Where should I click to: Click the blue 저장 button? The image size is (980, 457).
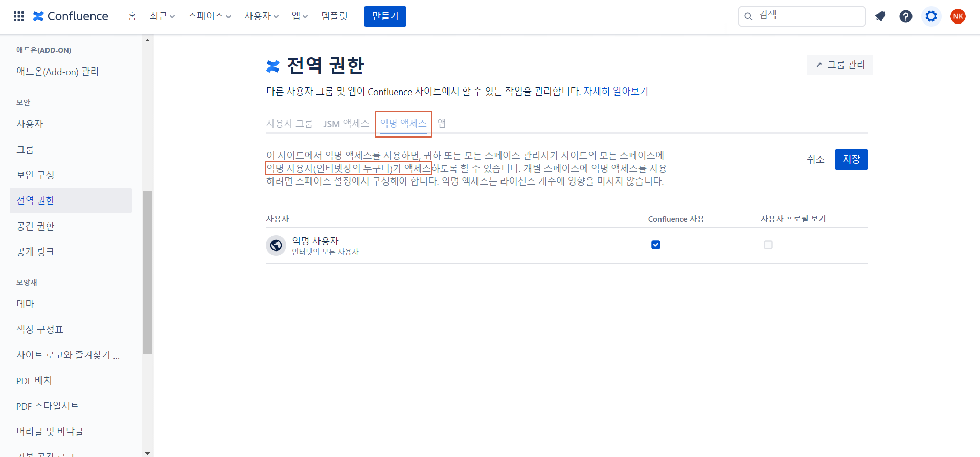[851, 159]
